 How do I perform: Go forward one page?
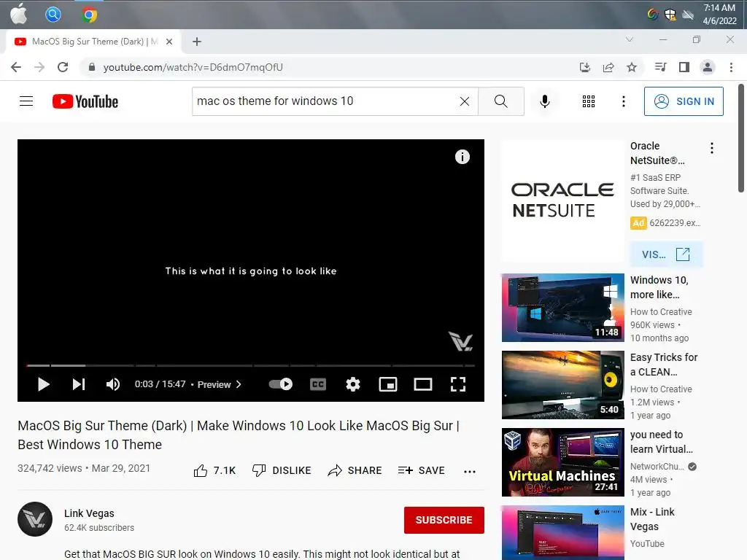click(39, 67)
